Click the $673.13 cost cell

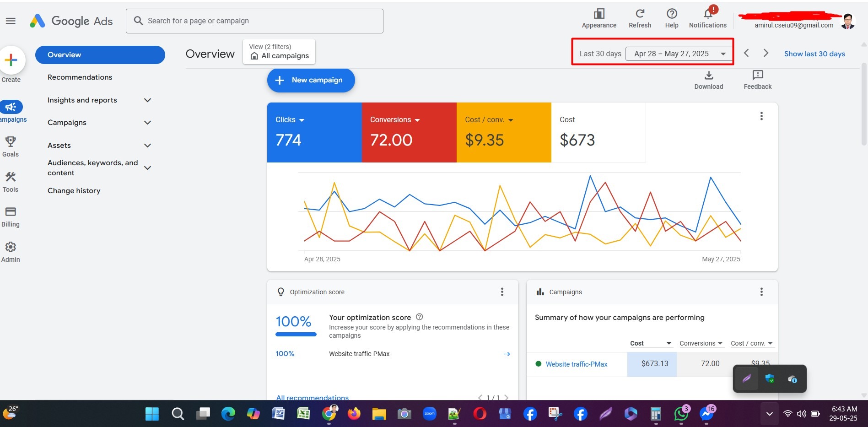coord(652,364)
